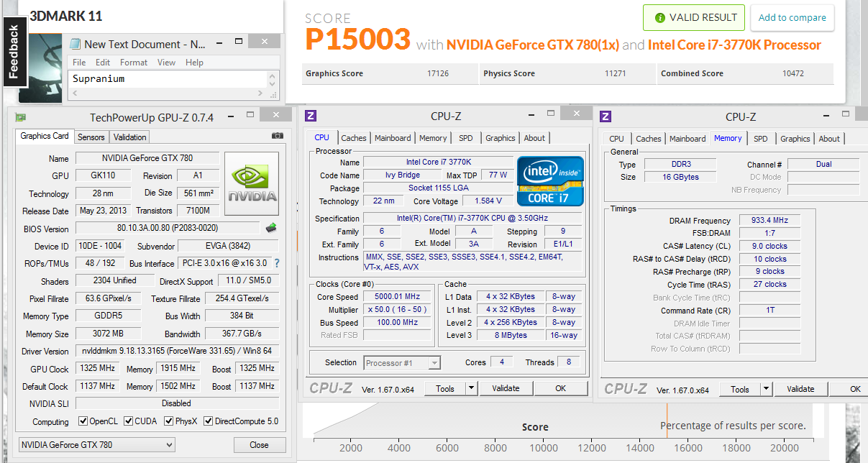Open the Notepad File menu
The width and height of the screenshot is (868, 463).
click(x=79, y=63)
